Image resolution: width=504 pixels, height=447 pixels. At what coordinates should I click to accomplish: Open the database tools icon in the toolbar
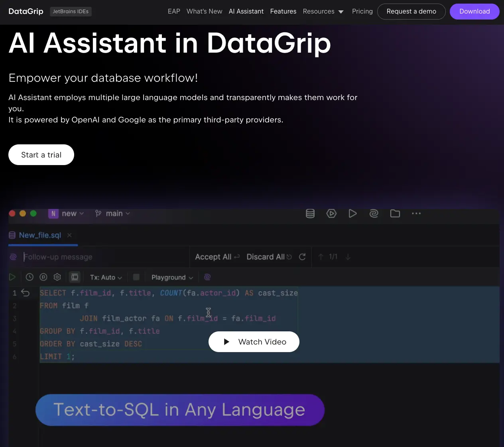coord(310,213)
